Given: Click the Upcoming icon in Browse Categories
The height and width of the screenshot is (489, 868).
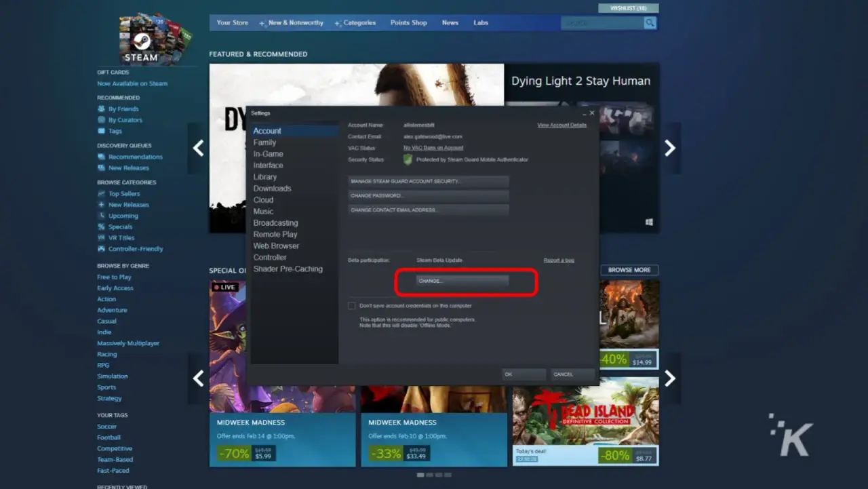Looking at the screenshot, I should tap(102, 216).
